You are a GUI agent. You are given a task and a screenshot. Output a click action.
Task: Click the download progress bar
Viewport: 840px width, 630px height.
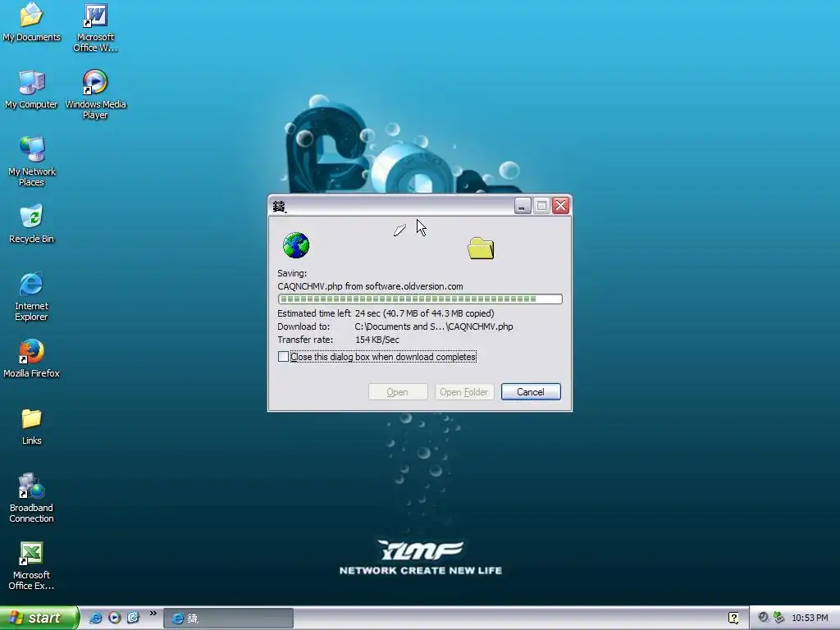point(420,299)
